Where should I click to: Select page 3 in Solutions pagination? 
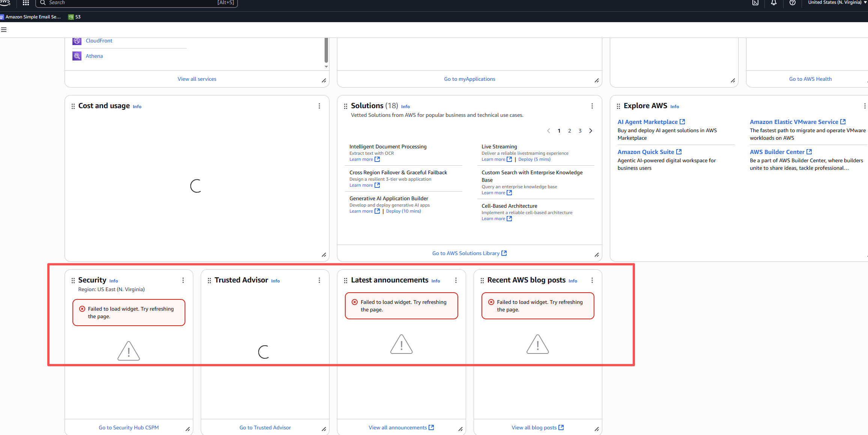pyautogui.click(x=580, y=131)
